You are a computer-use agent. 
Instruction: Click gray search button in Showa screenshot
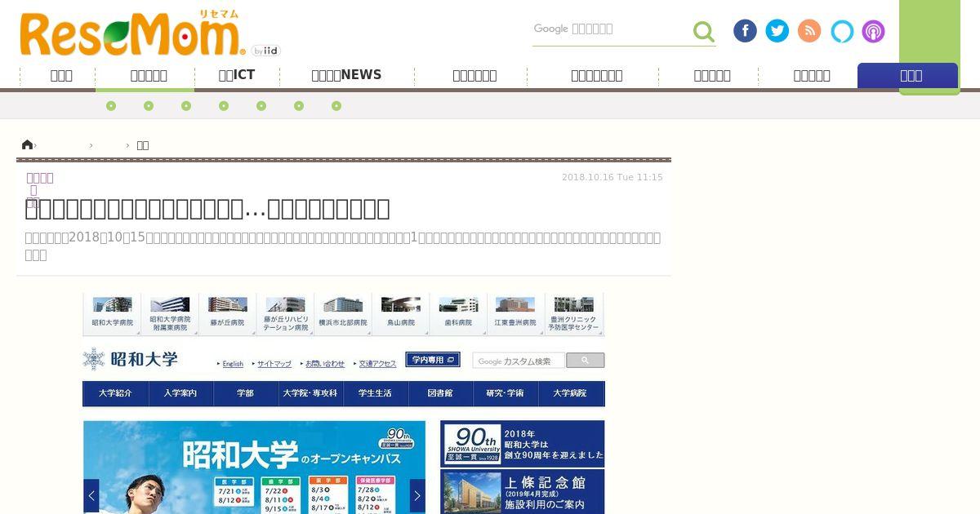point(586,360)
